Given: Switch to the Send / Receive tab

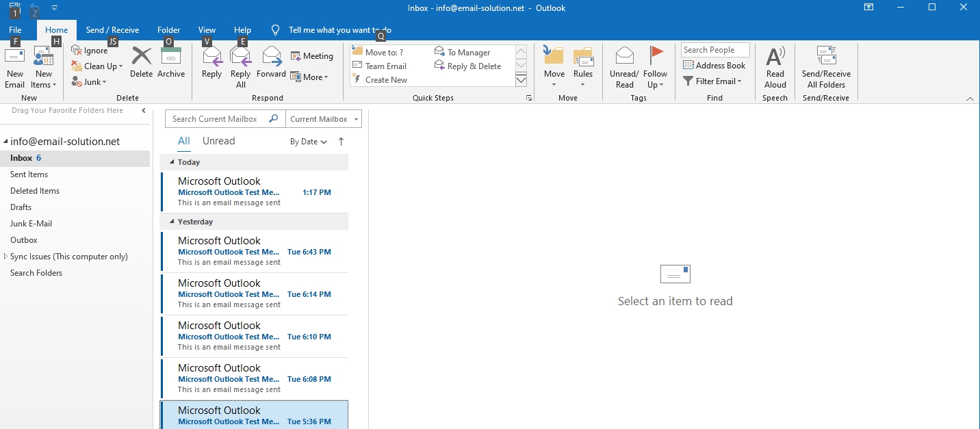Looking at the screenshot, I should click(x=112, y=30).
